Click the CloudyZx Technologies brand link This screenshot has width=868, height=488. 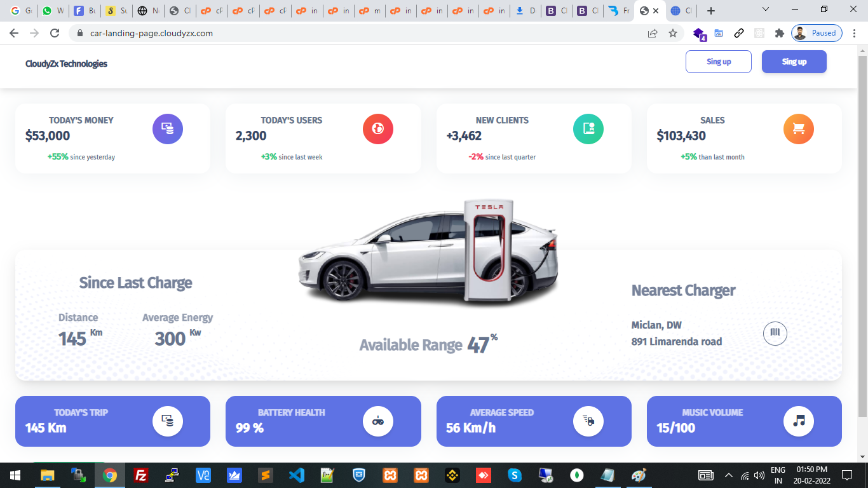[66, 64]
